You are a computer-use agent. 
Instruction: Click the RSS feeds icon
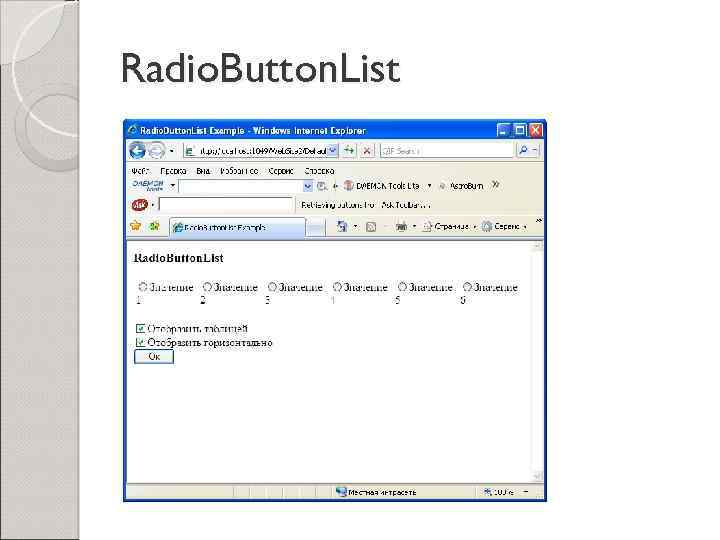(371, 227)
